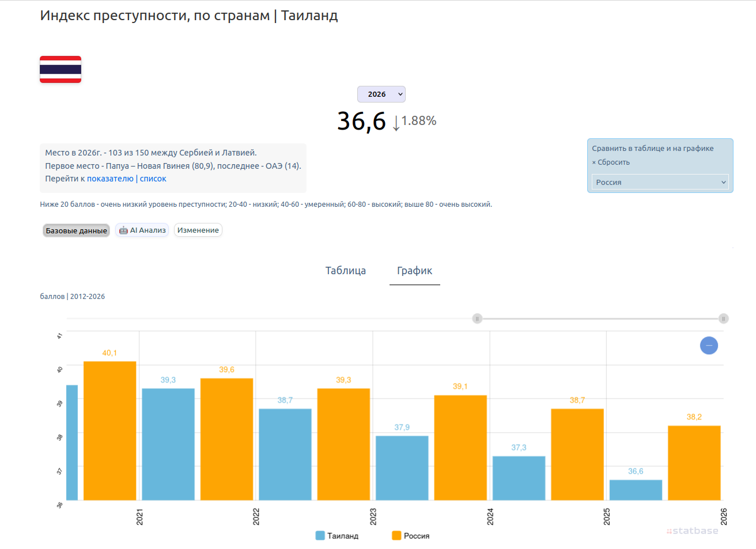Click the orange Россия bar labeled 39,1

coord(460,448)
